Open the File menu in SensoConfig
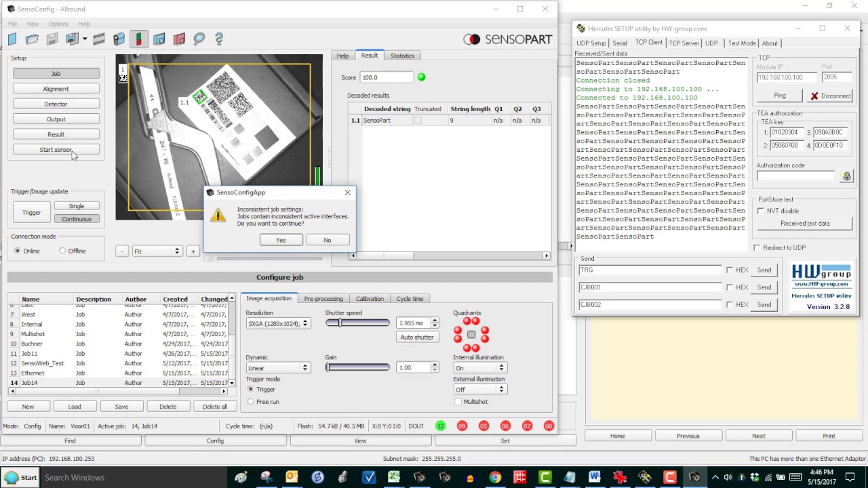Viewport: 868px width, 488px height. tap(12, 24)
